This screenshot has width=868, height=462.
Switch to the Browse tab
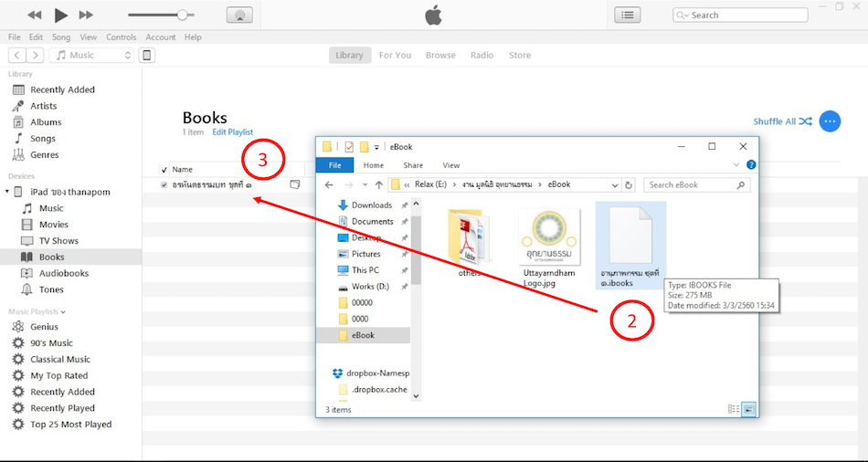coord(440,56)
